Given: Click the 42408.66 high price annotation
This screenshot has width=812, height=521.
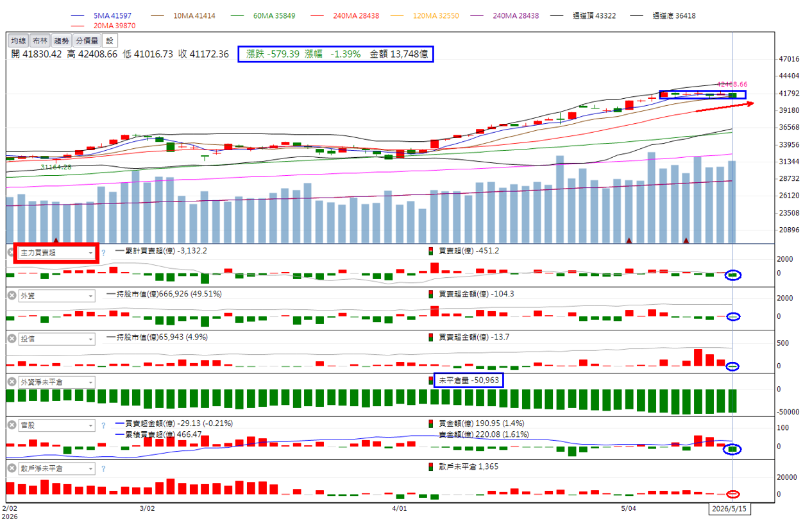Looking at the screenshot, I should (x=732, y=84).
